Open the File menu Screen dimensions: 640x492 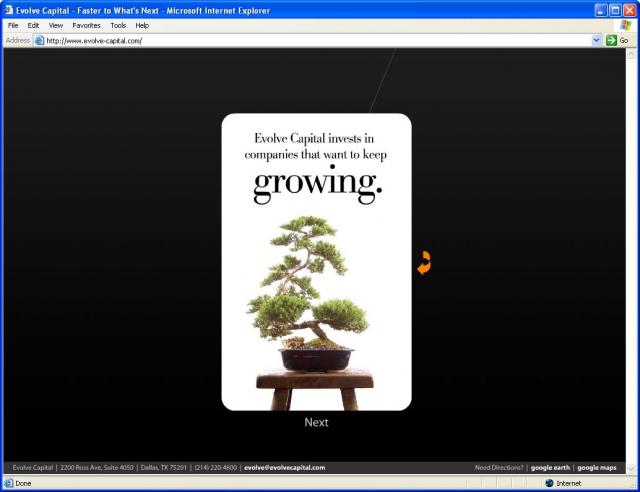(x=13, y=25)
